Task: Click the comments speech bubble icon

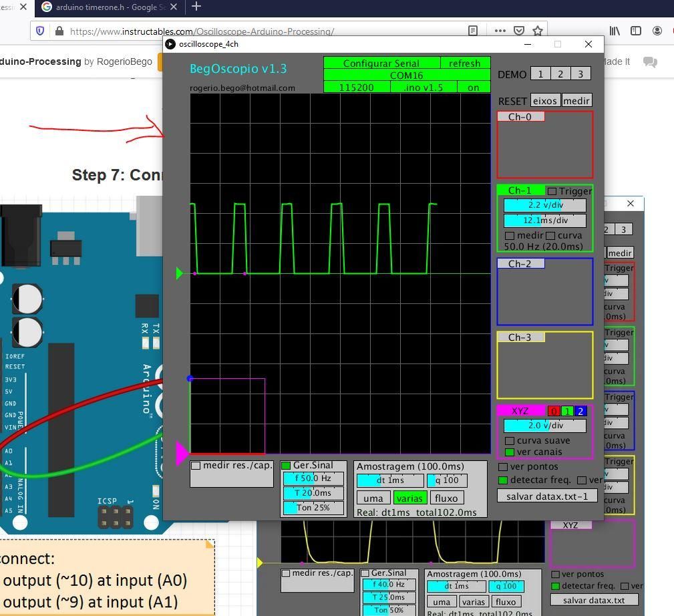Action: coord(649,61)
